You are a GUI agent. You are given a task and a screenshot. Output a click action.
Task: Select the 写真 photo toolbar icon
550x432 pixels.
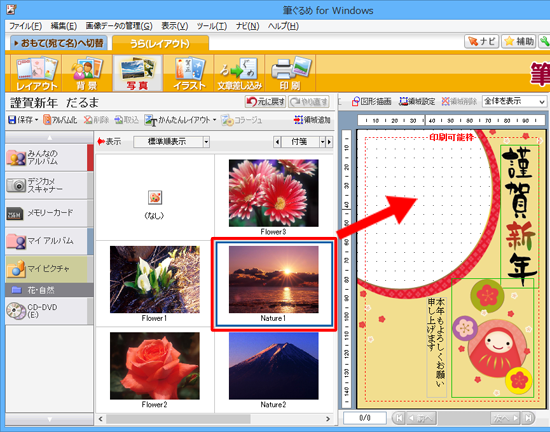tap(138, 73)
